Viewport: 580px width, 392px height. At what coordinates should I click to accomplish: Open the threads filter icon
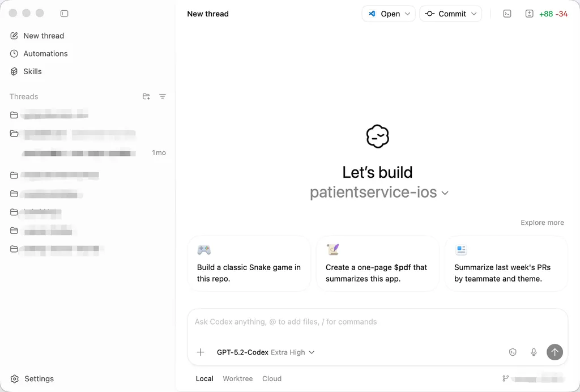click(x=163, y=96)
